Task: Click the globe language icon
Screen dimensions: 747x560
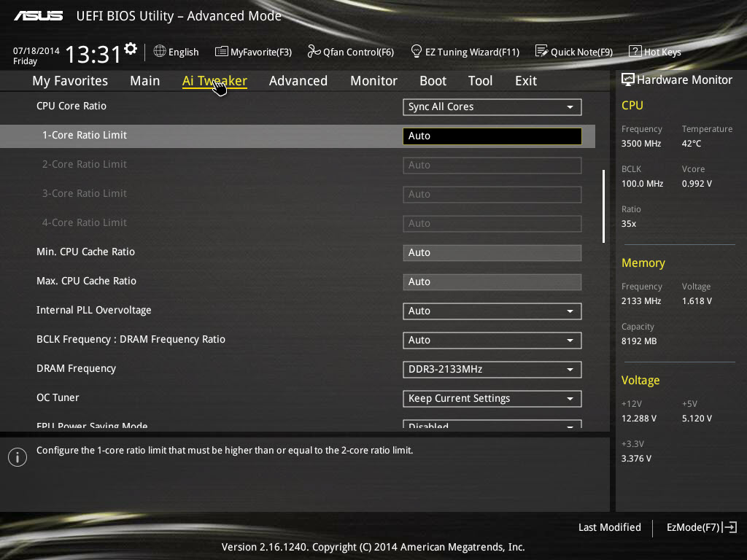Action: pos(160,51)
